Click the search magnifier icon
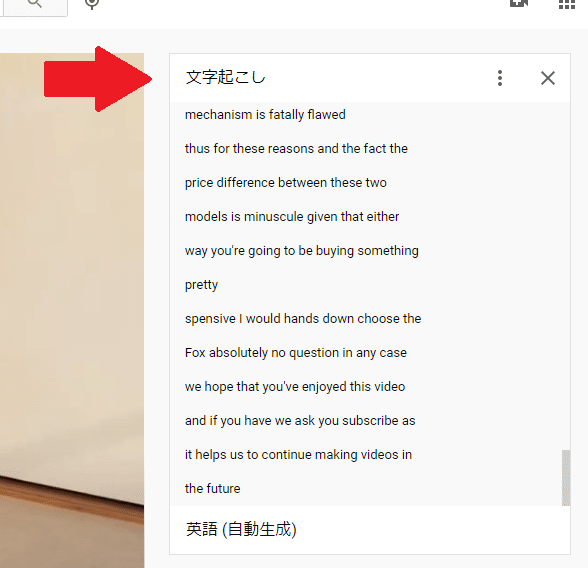Screen dimensions: 588x568 click(x=34, y=3)
